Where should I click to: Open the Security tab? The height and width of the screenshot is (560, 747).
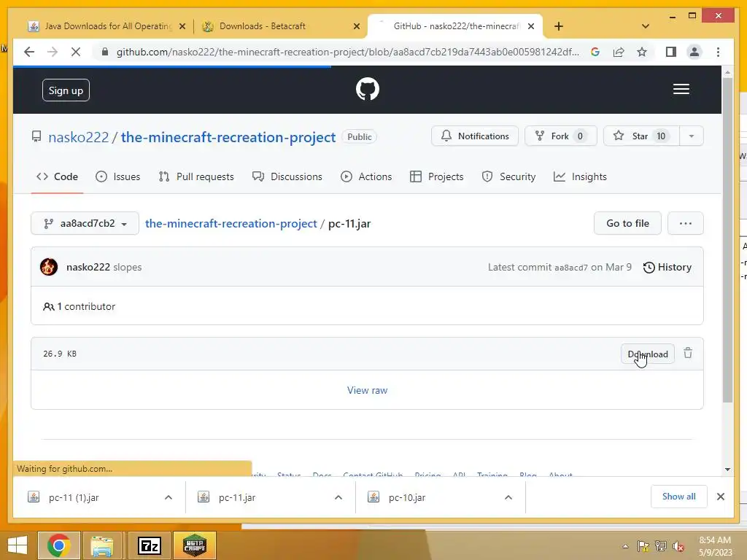[x=508, y=176]
